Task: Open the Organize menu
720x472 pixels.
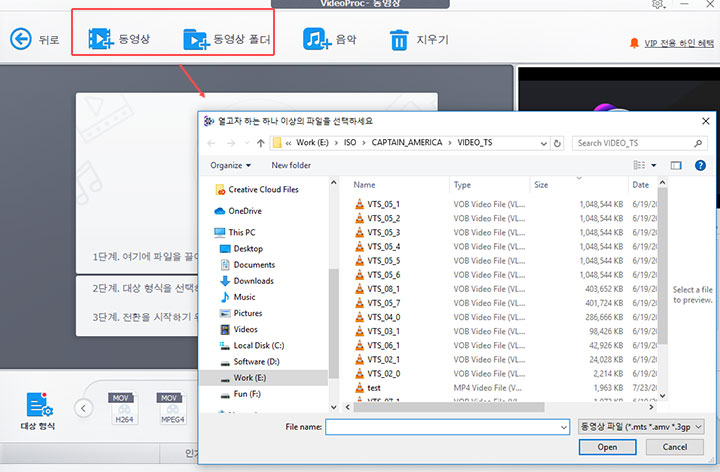Action: coord(231,165)
